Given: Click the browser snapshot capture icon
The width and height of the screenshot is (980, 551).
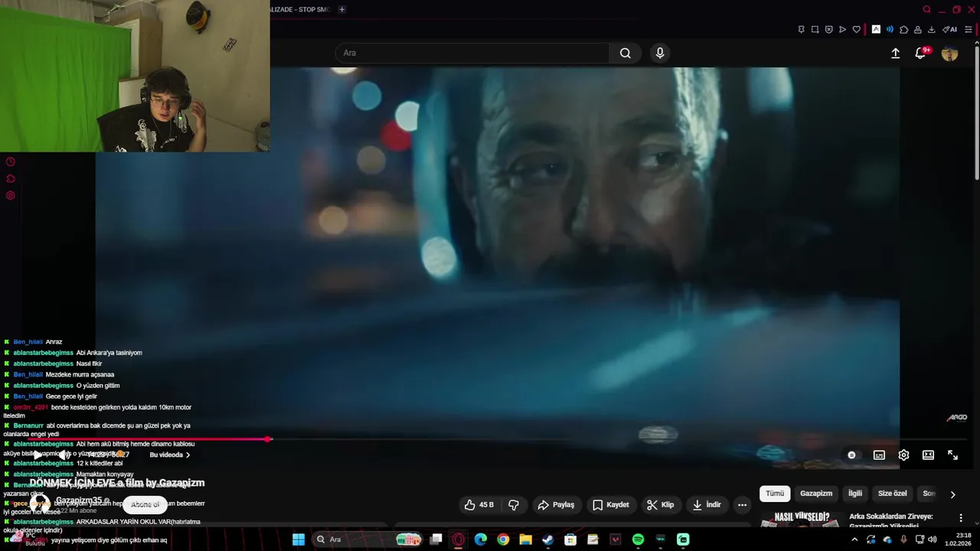Looking at the screenshot, I should pyautogui.click(x=815, y=30).
